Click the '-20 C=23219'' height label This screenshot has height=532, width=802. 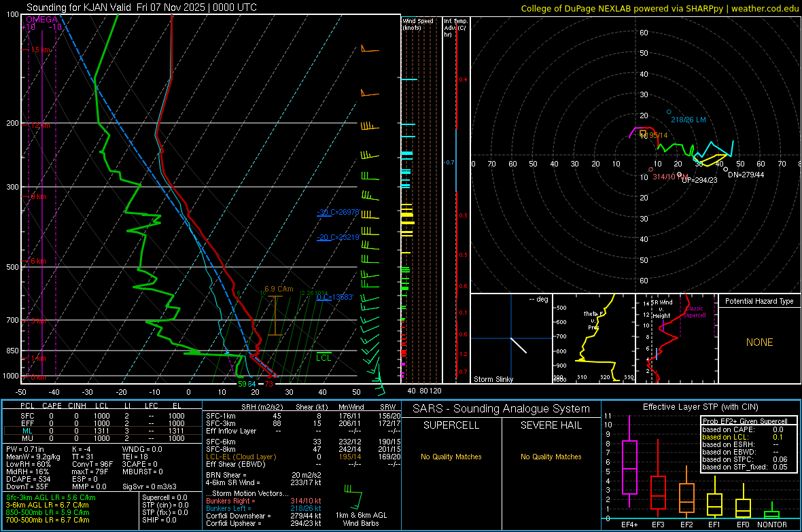(x=338, y=237)
